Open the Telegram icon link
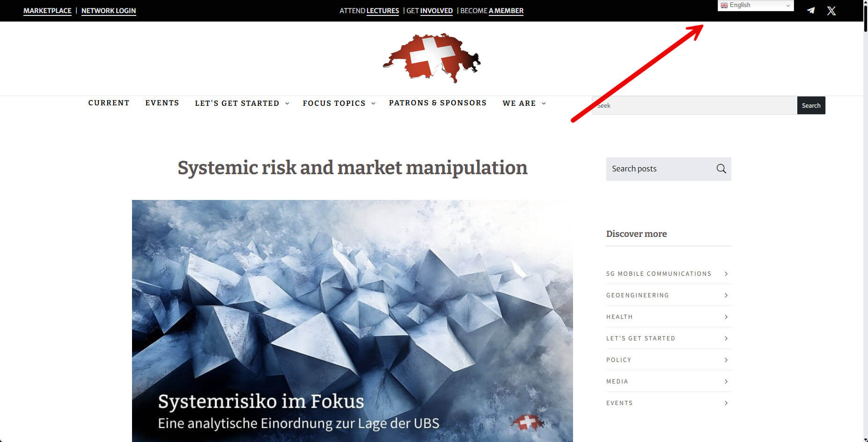The height and width of the screenshot is (442, 868). 811,10
